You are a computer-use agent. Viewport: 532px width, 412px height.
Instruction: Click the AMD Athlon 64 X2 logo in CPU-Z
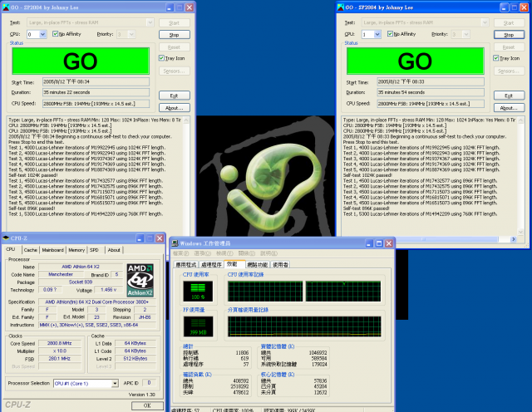coord(140,280)
